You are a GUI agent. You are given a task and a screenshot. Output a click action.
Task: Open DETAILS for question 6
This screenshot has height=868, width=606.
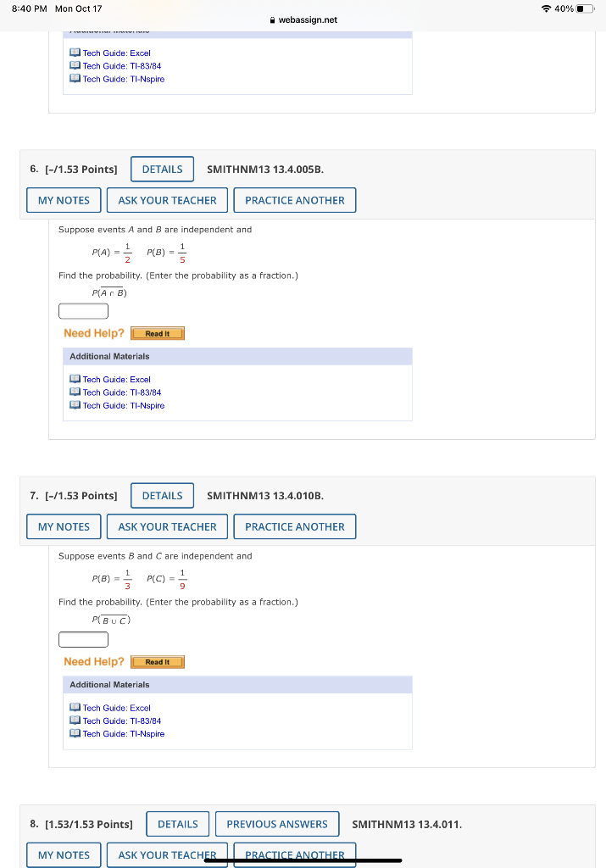tap(162, 169)
